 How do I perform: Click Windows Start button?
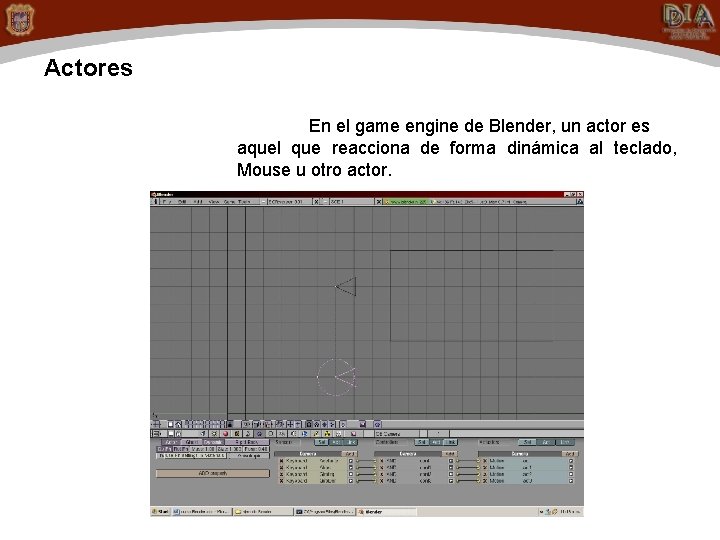[x=161, y=512]
